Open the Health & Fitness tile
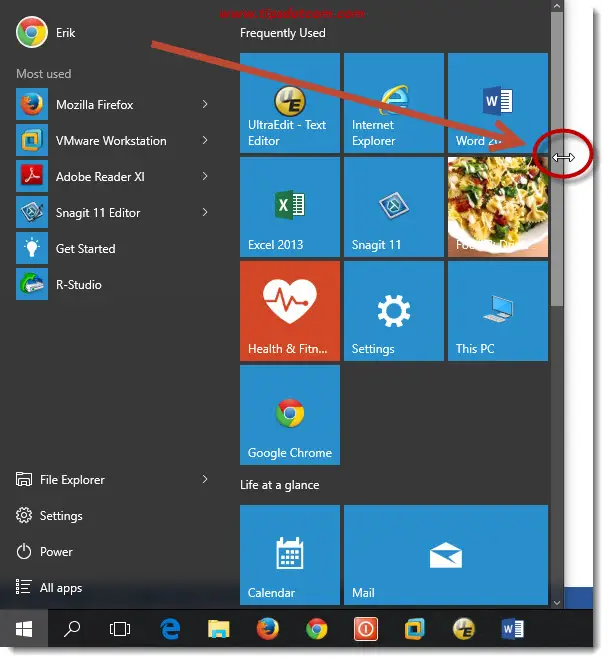Viewport: 608px width, 662px height. 290,311
